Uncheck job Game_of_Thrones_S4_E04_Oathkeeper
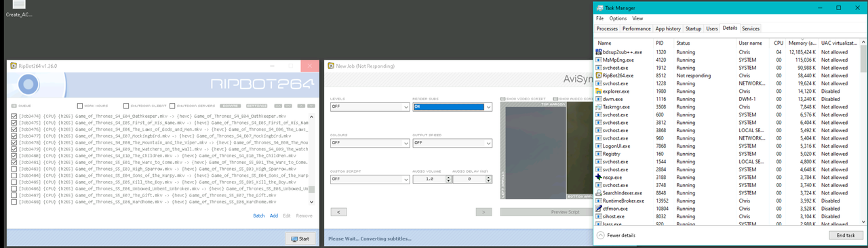 [15, 117]
